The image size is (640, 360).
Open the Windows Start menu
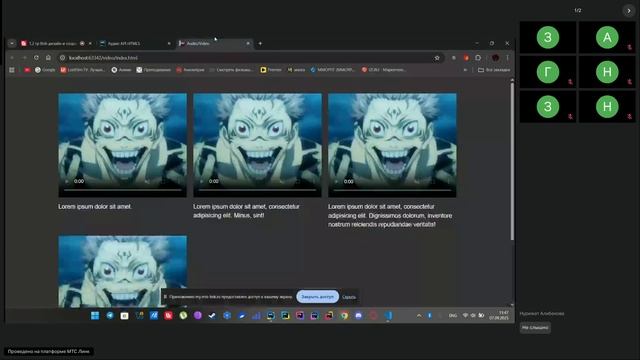pyautogui.click(x=95, y=316)
